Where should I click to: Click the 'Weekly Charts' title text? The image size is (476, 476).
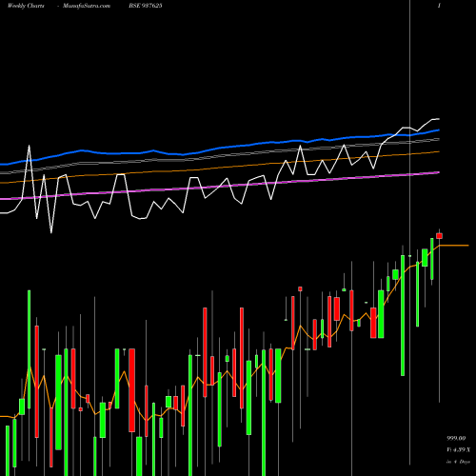pyautogui.click(x=26, y=6)
